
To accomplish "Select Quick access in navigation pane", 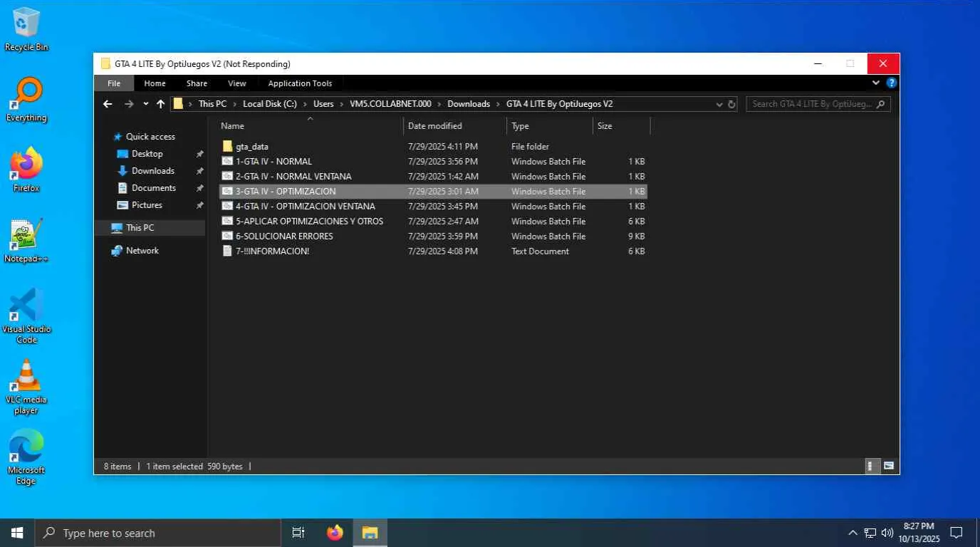I will 150,137.
